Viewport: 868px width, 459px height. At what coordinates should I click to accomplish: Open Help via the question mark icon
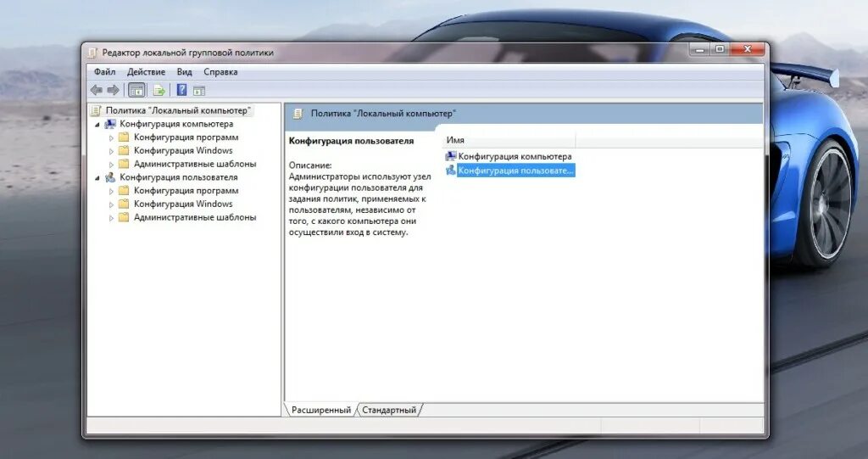pyautogui.click(x=181, y=90)
